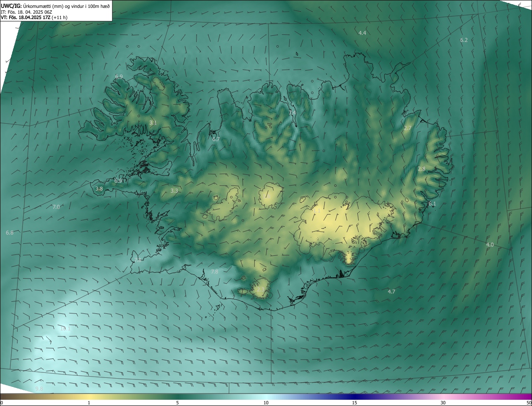Click the 50 tick on the color scale
532x406 pixels.
click(529, 403)
